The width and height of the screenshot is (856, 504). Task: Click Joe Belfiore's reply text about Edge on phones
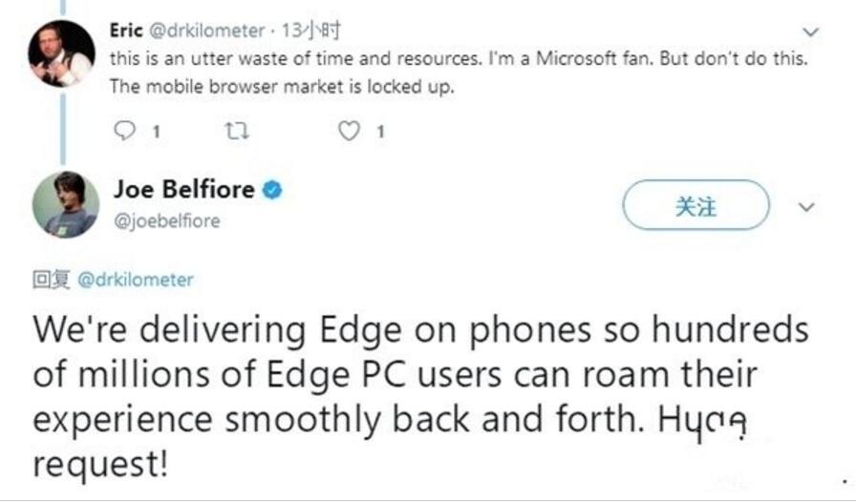click(420, 396)
